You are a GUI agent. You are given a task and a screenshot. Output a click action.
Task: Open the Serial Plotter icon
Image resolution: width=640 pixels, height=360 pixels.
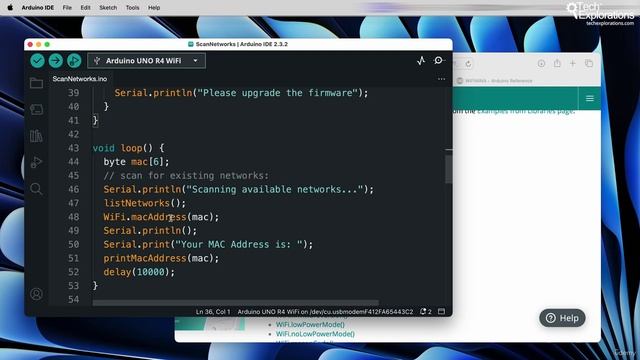coord(421,61)
